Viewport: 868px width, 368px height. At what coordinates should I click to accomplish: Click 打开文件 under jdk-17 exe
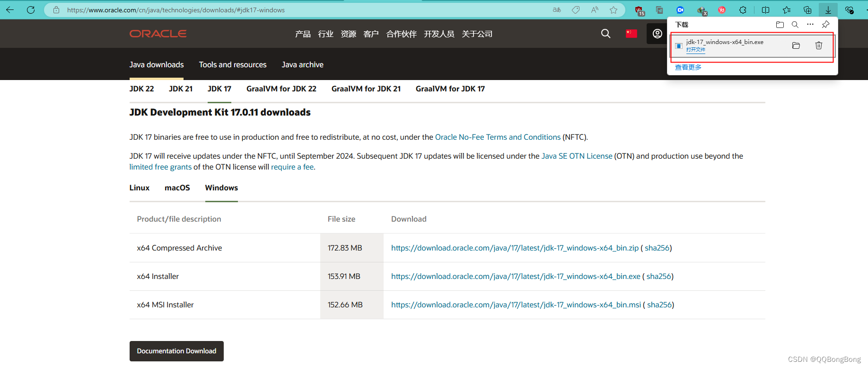pos(696,50)
